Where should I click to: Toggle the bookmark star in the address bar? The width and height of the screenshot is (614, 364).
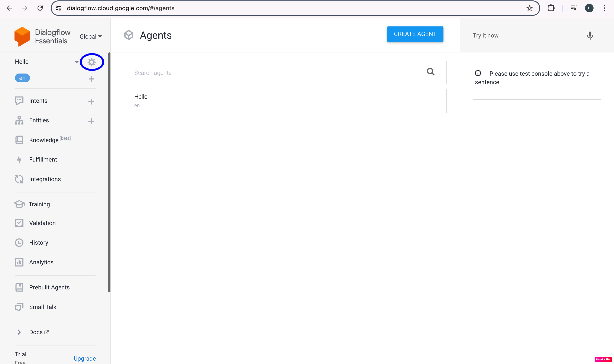pyautogui.click(x=529, y=8)
